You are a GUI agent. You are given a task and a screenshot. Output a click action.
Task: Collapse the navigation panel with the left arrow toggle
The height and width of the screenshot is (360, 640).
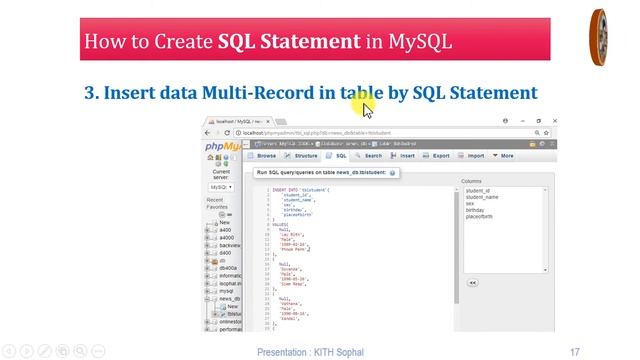coord(246,144)
